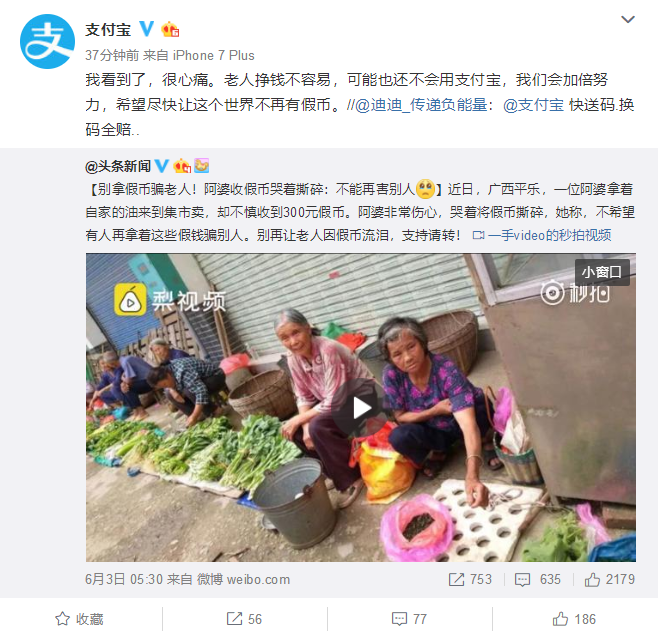
Task: Like the original post with 2179 likes
Action: pos(609,579)
